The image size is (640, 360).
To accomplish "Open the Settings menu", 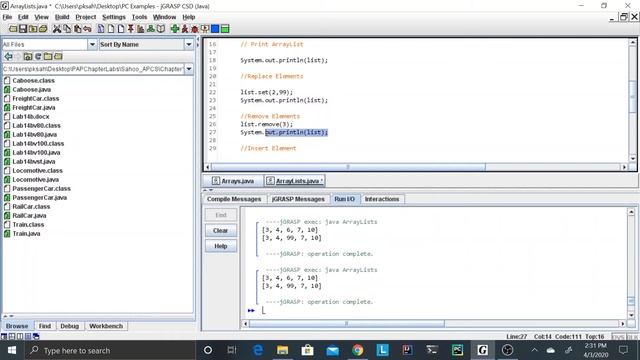I will click(114, 17).
